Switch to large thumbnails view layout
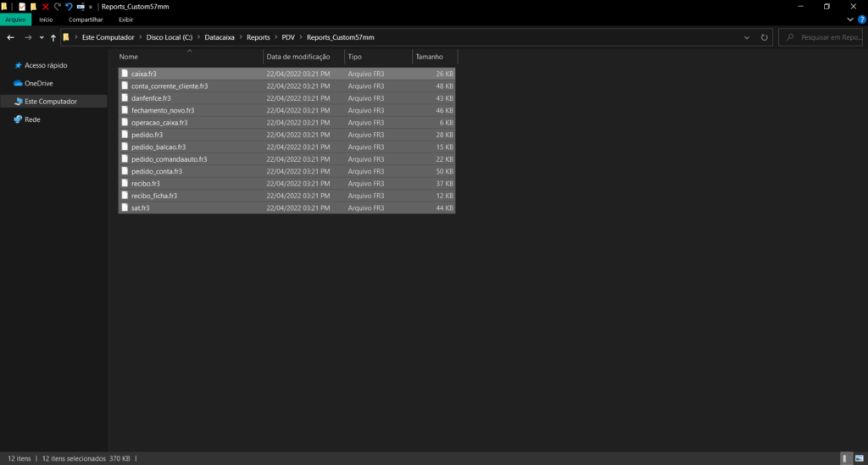 click(859, 458)
